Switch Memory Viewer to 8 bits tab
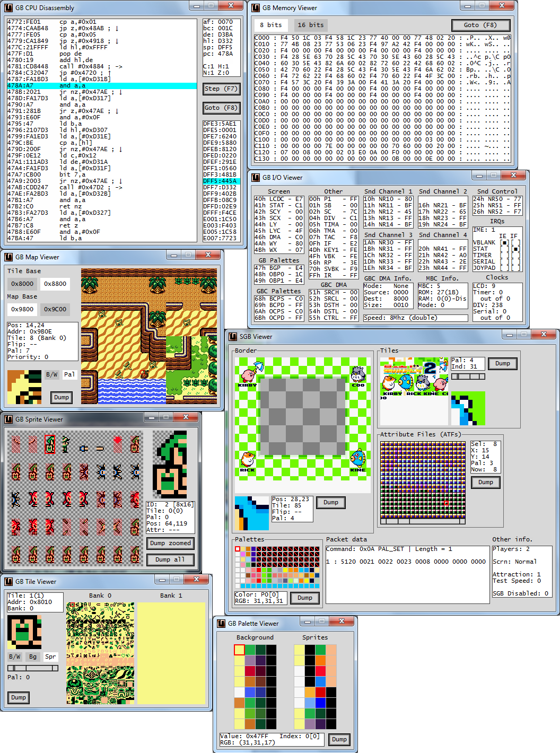Viewport: 560px width, 753px height. 270,25
